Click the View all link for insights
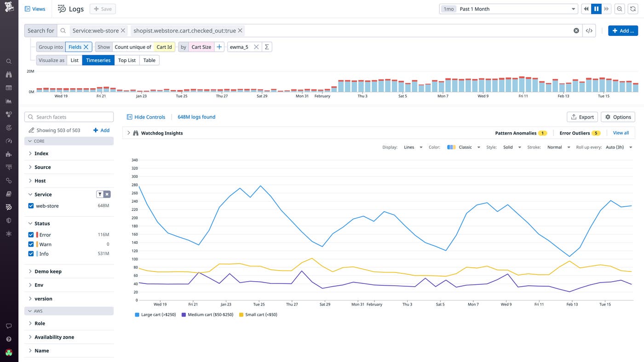The height and width of the screenshot is (362, 644). pyautogui.click(x=621, y=132)
